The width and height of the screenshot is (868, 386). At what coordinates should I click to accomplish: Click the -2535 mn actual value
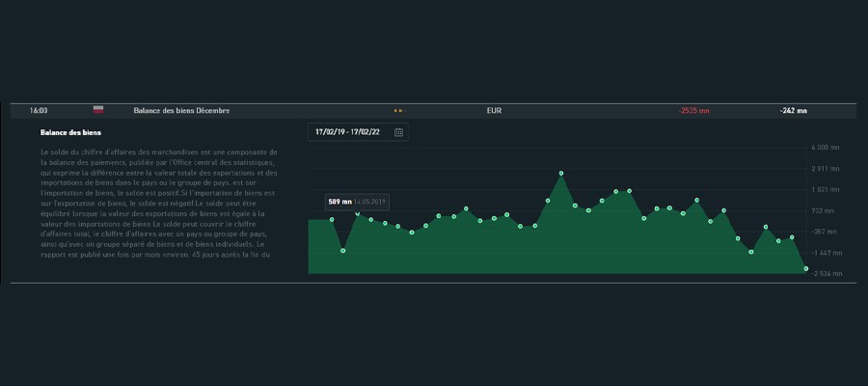coord(693,111)
